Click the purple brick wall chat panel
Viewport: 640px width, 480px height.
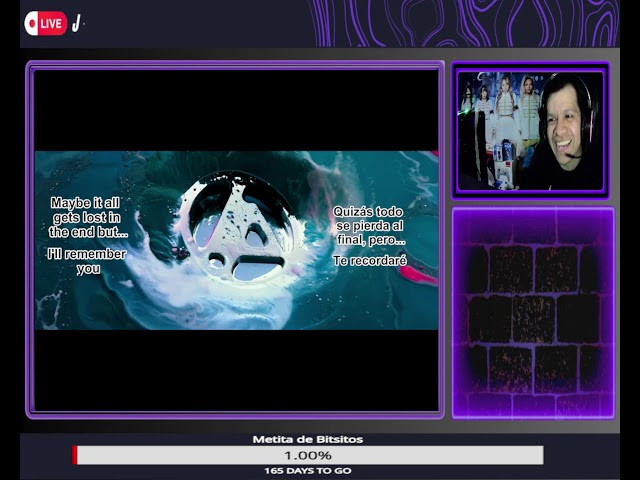point(533,313)
